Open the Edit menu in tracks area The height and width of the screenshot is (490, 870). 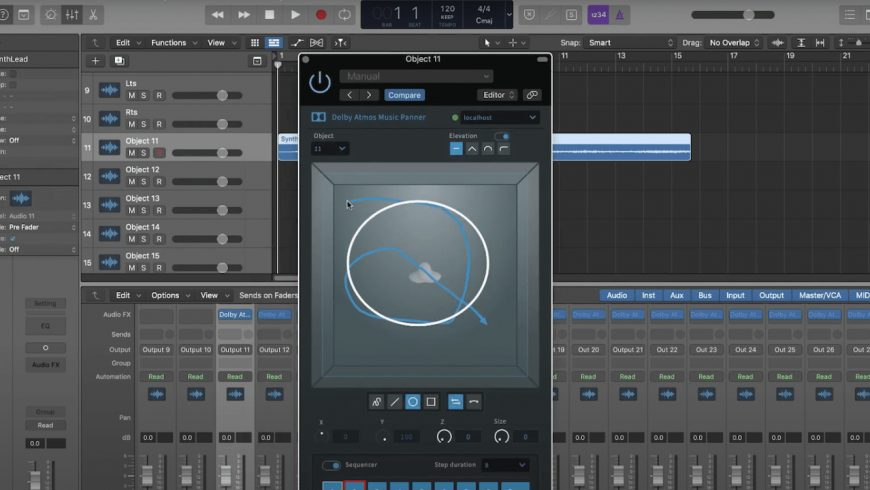128,43
